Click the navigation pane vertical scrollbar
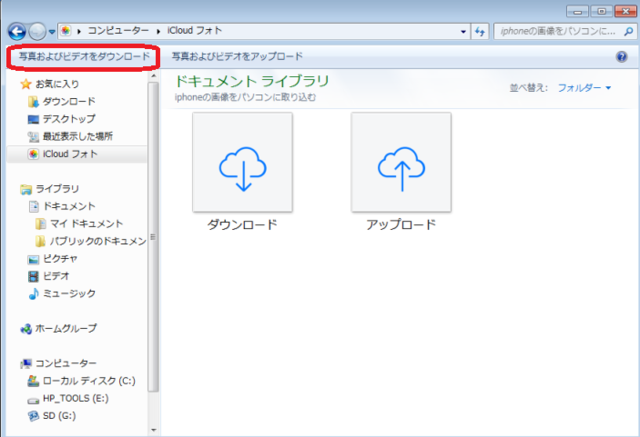640x437 pixels. [153, 250]
